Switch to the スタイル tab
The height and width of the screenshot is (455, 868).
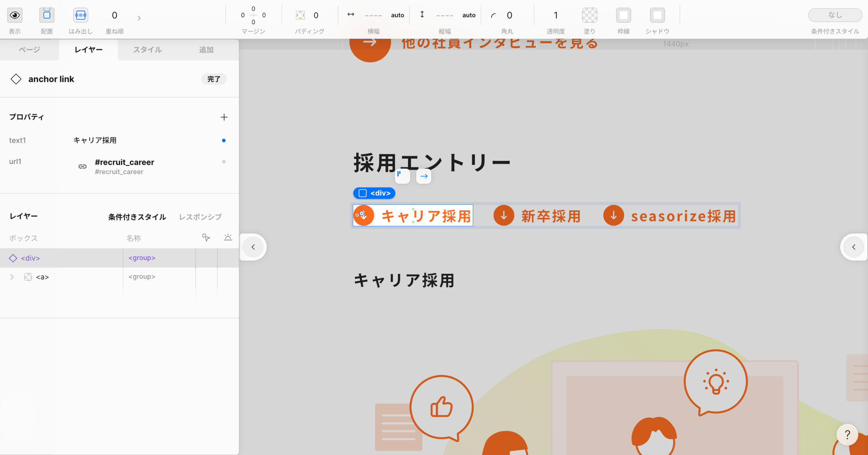[x=147, y=50]
